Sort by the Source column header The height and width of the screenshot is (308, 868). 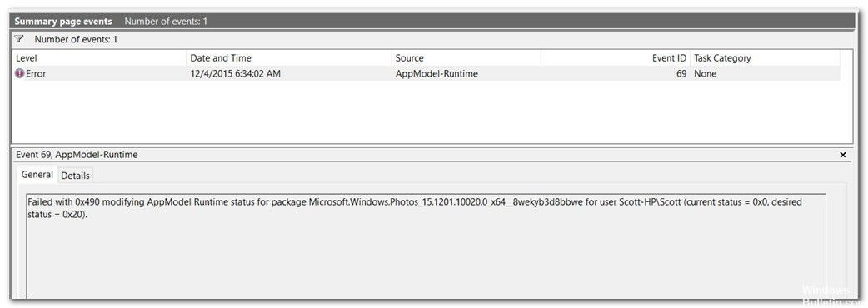click(x=466, y=58)
